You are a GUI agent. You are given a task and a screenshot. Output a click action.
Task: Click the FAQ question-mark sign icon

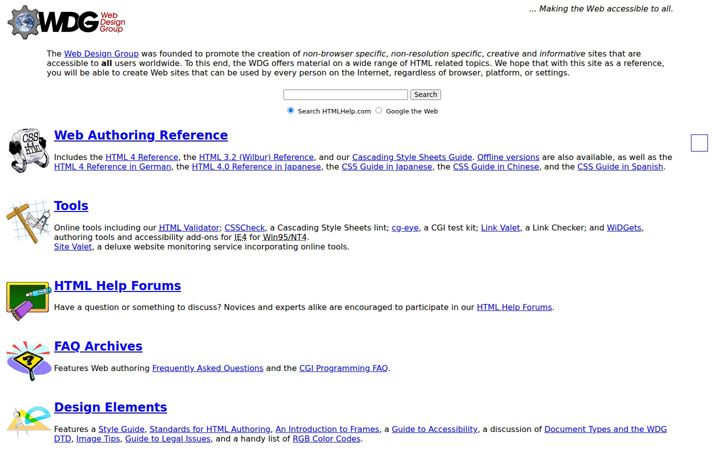(x=28, y=360)
